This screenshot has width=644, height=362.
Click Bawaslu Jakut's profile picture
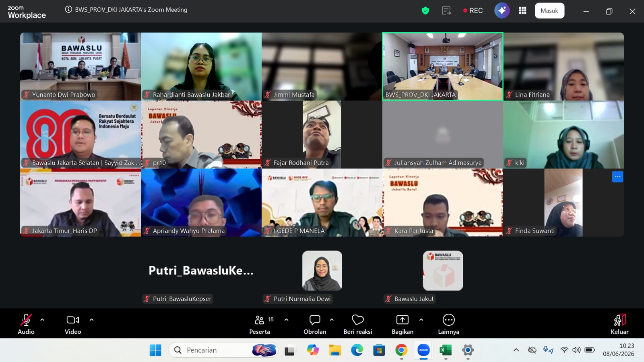click(x=443, y=271)
